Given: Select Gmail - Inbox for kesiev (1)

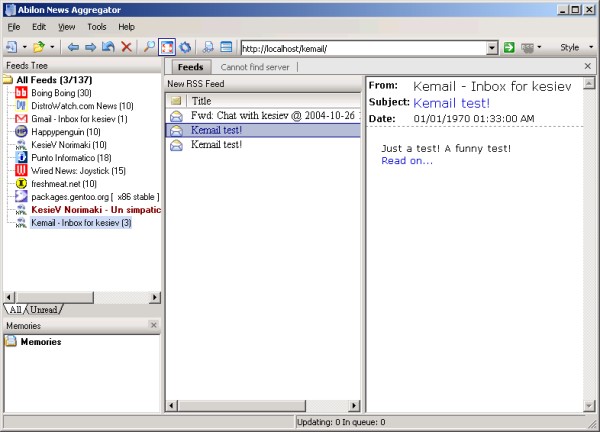Looking at the screenshot, I should point(79,119).
